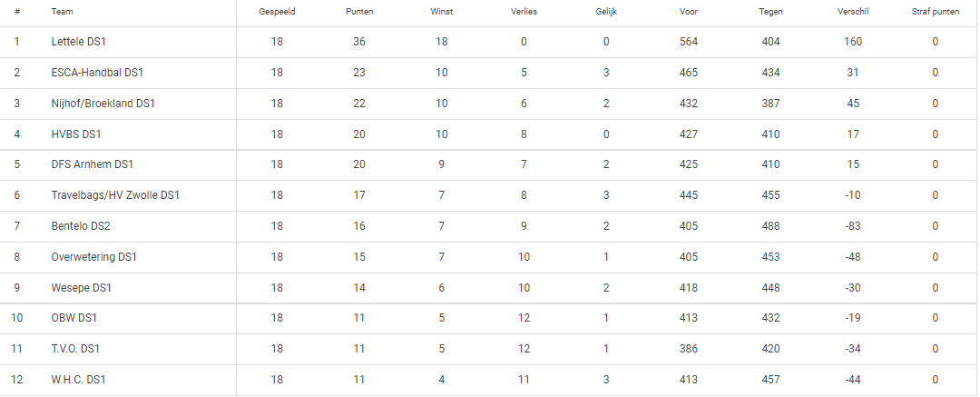Screen dimensions: 980x397
Task: Select Bentelo DS2 team
Action: pyautogui.click(x=81, y=226)
